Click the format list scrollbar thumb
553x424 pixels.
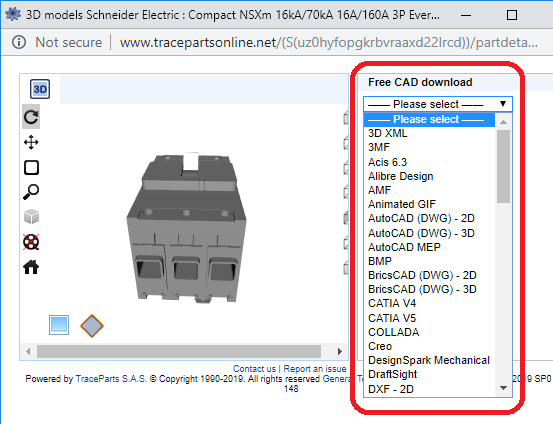(503, 166)
